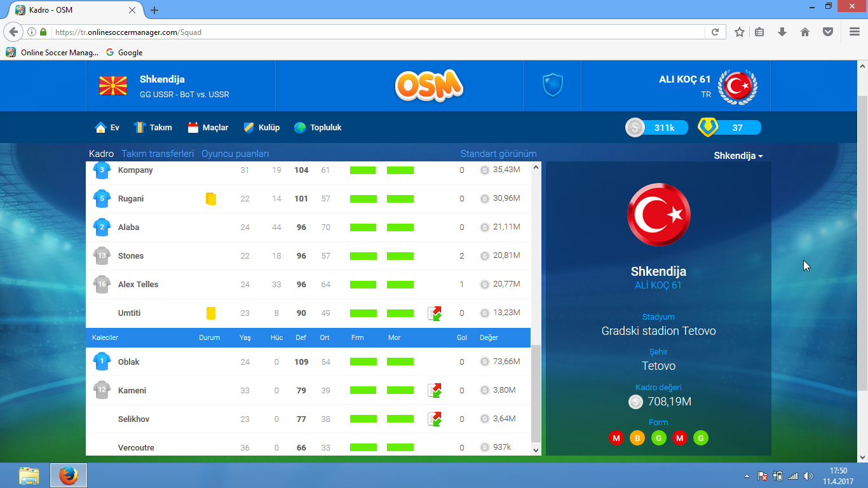Switch to Takım transferleri tab
The height and width of the screenshot is (488, 868).
point(158,154)
